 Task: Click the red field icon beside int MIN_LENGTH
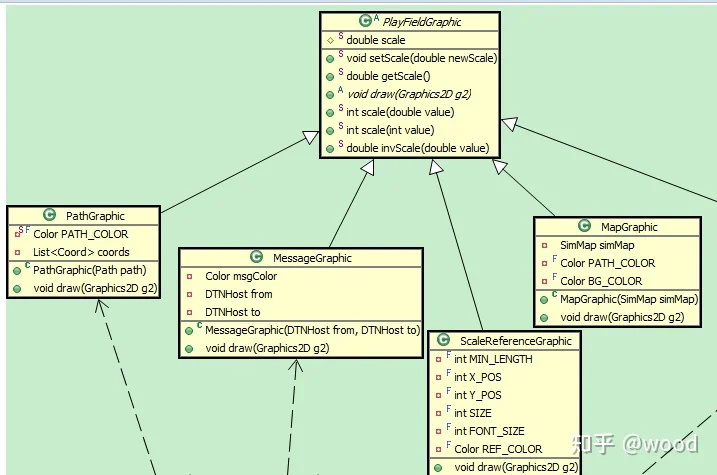pyautogui.click(x=439, y=360)
